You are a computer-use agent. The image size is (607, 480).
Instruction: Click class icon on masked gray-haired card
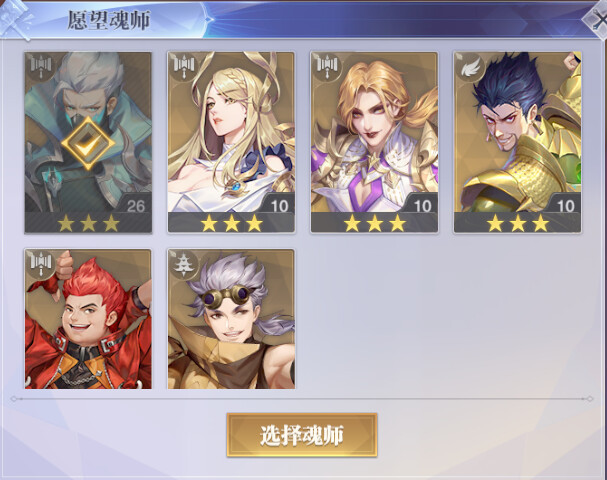(41, 67)
